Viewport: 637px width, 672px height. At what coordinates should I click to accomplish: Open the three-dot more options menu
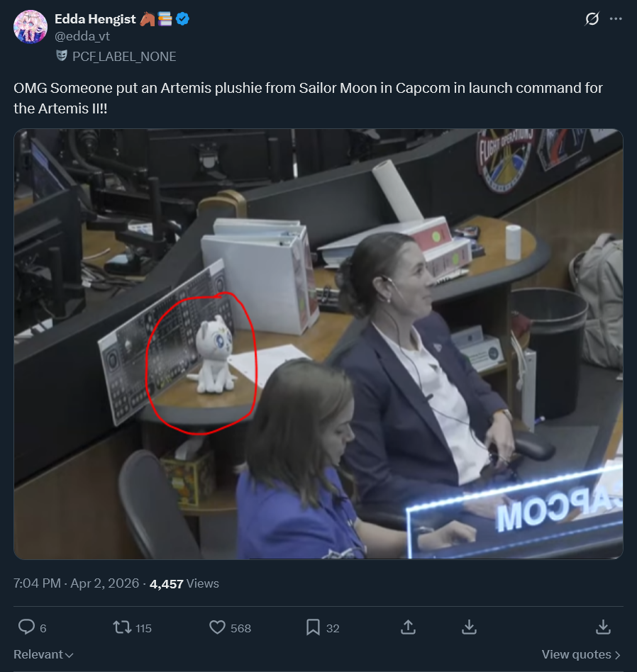point(616,19)
